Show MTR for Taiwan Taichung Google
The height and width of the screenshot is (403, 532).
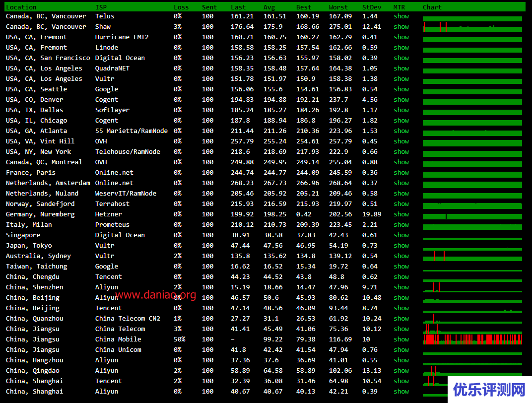tap(401, 267)
